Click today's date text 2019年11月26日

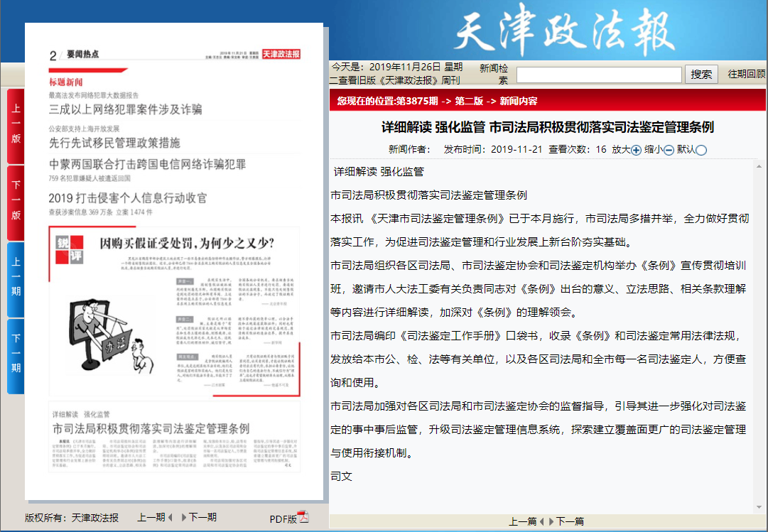(x=405, y=67)
